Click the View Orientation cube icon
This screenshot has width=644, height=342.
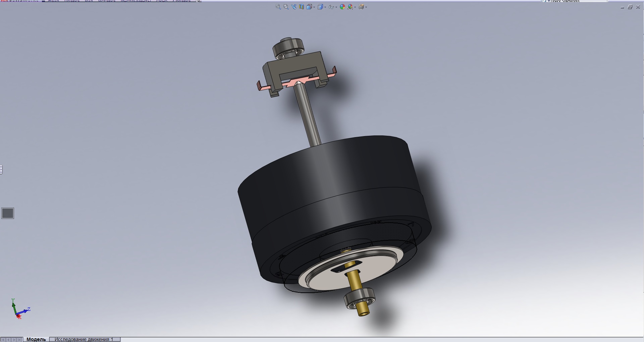click(309, 7)
